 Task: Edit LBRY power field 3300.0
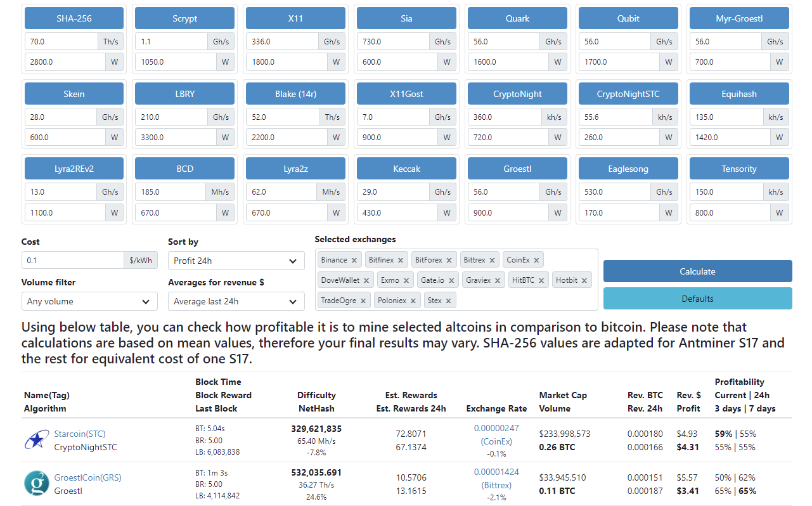(x=176, y=137)
